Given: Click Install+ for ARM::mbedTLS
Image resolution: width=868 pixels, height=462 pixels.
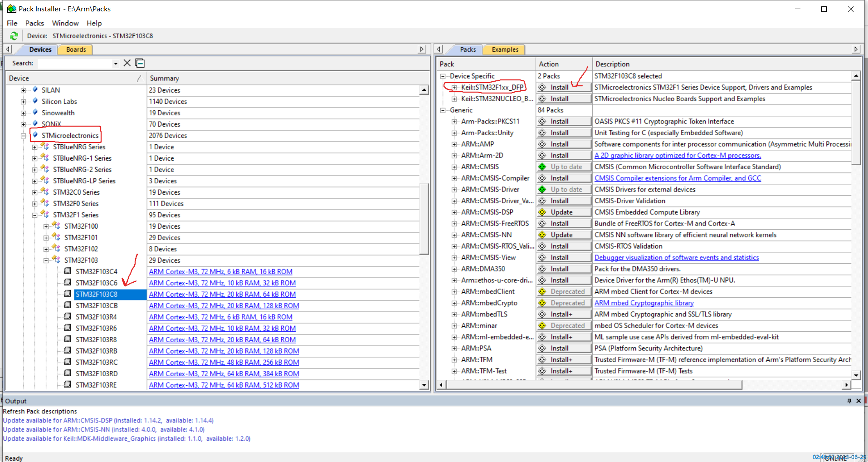Looking at the screenshot, I should point(564,315).
